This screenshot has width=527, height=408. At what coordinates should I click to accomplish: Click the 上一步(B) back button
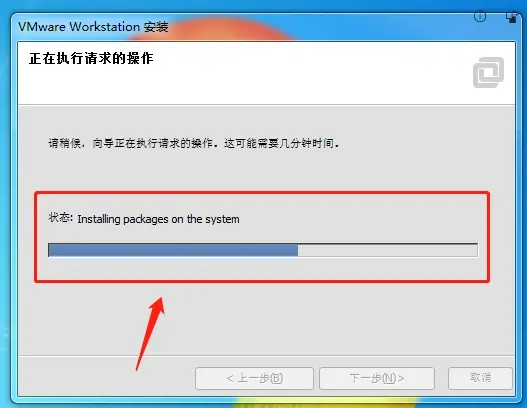click(x=254, y=378)
